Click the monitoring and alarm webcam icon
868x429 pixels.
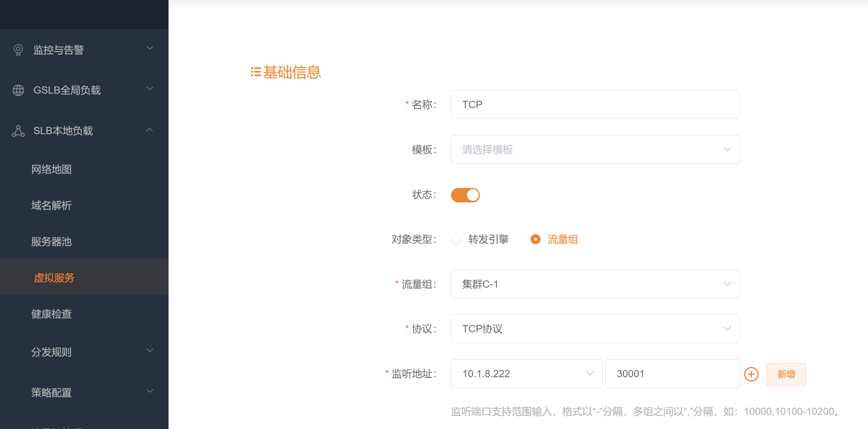[x=18, y=50]
